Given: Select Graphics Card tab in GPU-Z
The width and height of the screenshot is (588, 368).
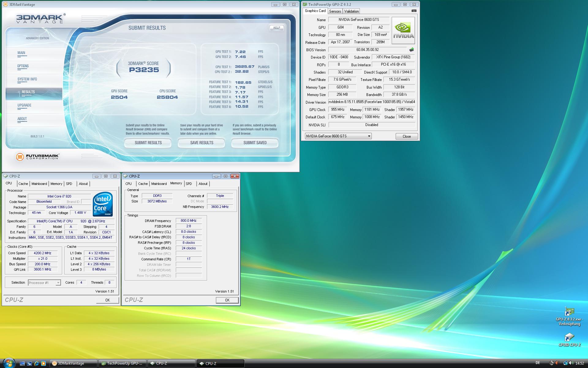Looking at the screenshot, I should [x=315, y=11].
